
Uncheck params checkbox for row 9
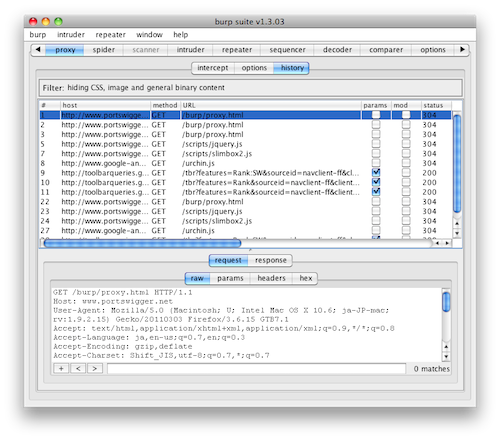click(x=376, y=173)
